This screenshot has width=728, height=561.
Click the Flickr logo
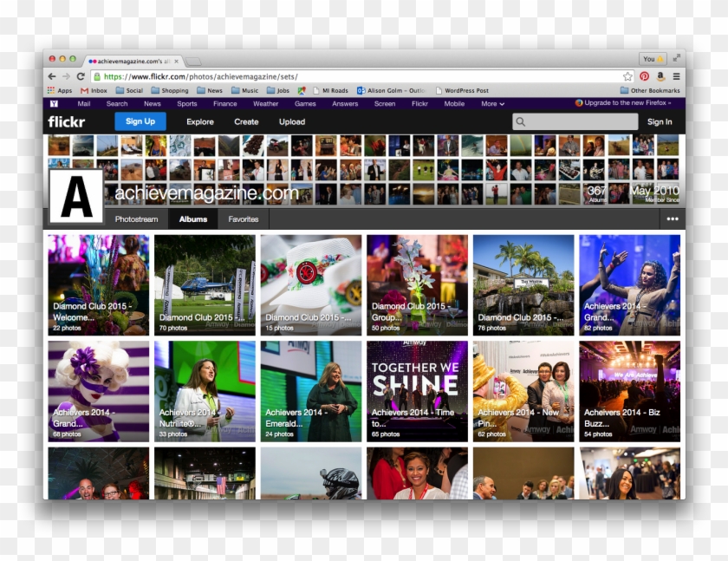[67, 122]
